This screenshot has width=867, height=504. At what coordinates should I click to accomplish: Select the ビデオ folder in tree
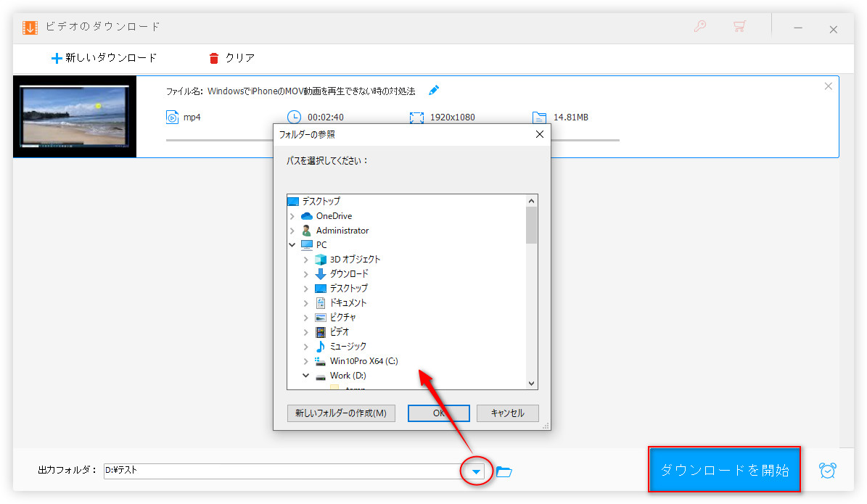[x=340, y=332]
